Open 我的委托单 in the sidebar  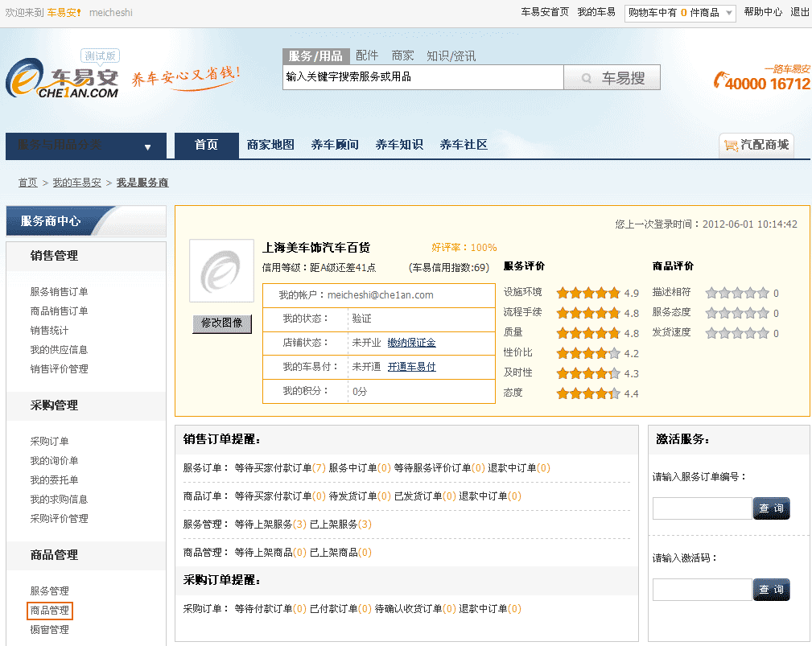coord(55,479)
